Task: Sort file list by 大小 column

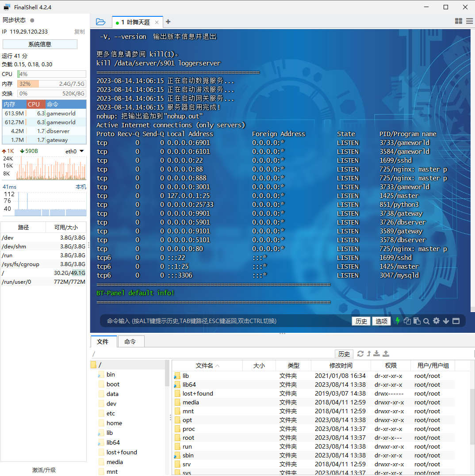Action: (259, 366)
